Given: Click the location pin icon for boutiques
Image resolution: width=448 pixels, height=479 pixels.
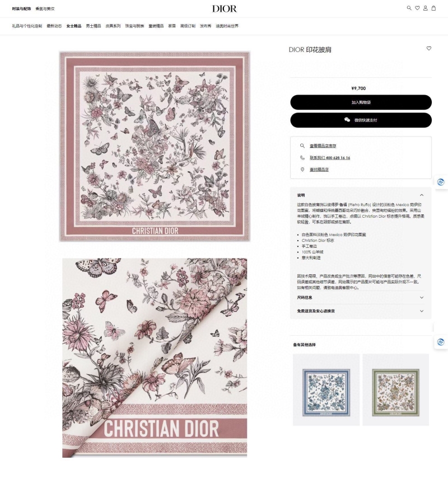Looking at the screenshot, I should (x=302, y=170).
